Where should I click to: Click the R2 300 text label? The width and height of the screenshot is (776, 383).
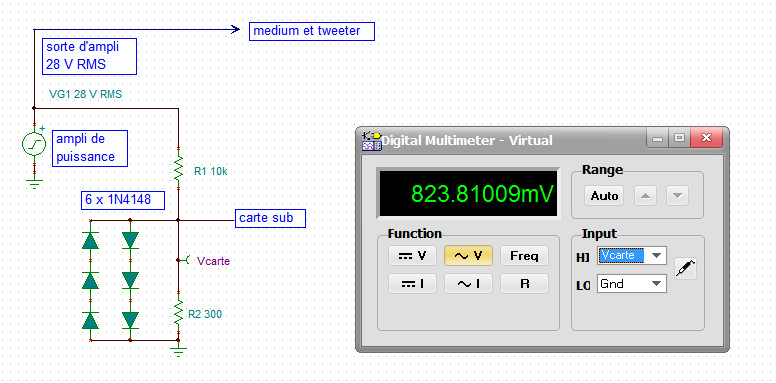(205, 314)
